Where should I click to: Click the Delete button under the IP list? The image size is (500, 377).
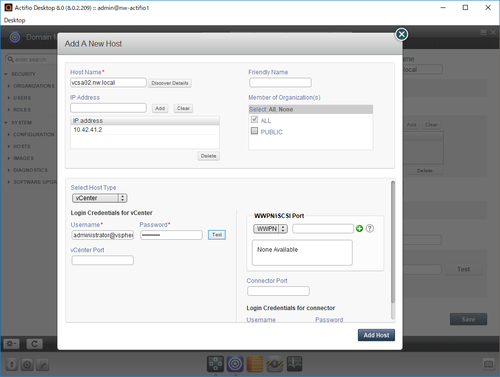[208, 156]
